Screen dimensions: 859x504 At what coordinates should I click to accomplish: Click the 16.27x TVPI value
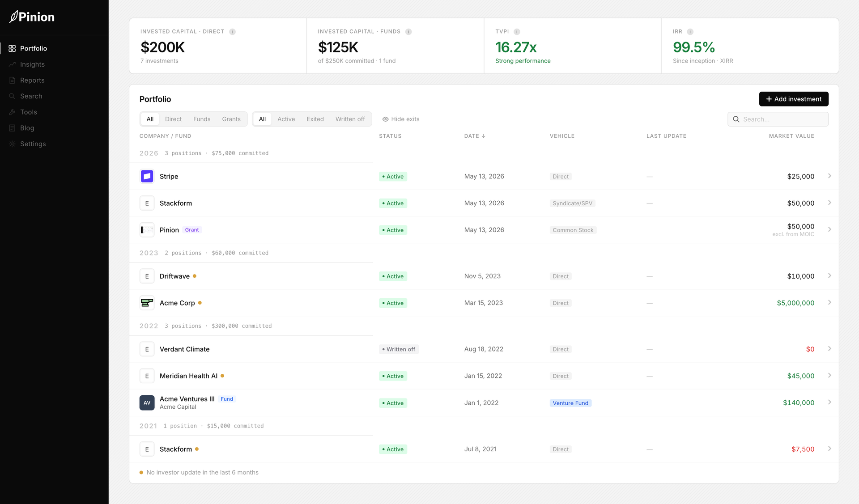point(516,47)
